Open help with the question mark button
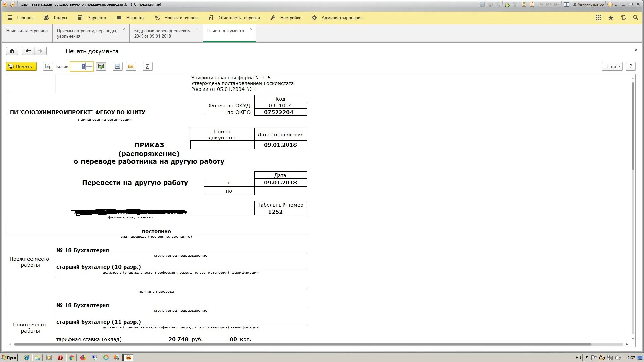 tap(631, 66)
